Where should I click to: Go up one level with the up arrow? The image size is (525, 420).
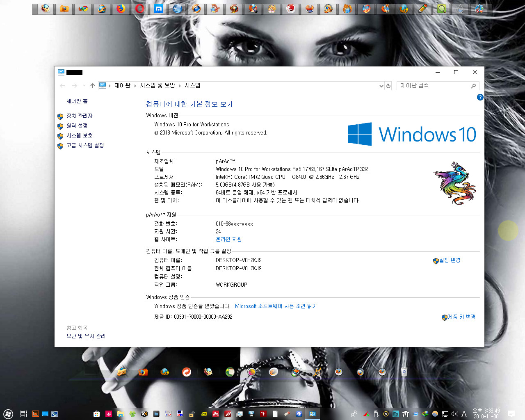click(x=93, y=86)
